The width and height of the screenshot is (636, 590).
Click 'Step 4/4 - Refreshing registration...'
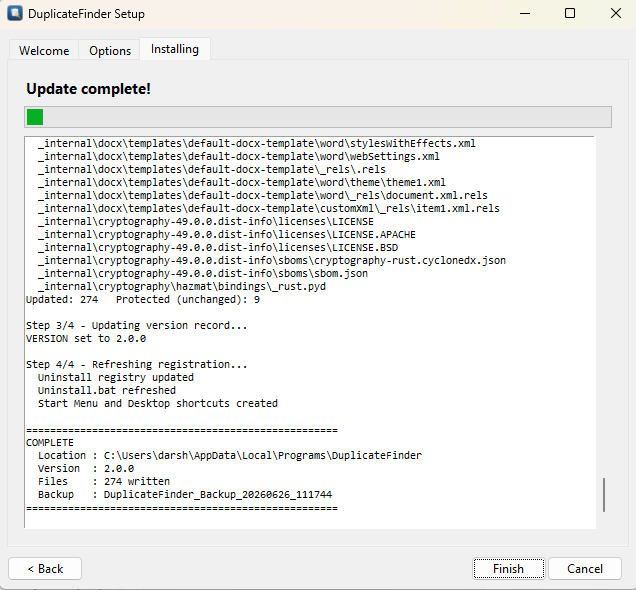click(136, 365)
